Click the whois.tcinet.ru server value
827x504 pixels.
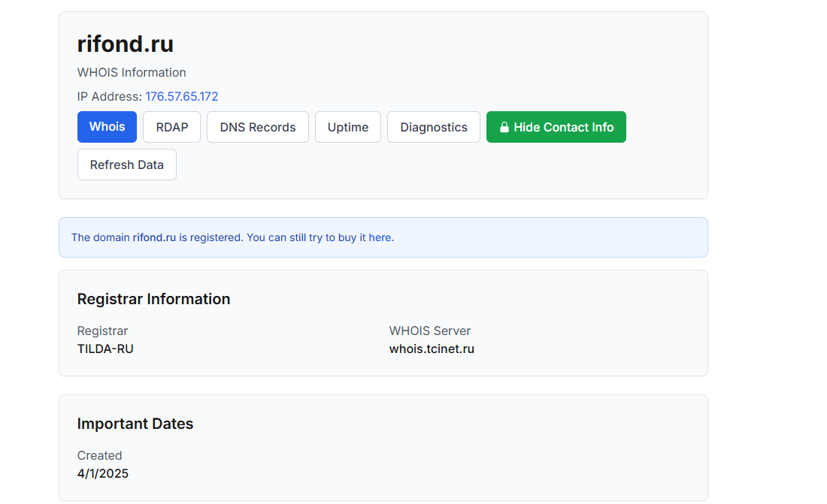(x=432, y=349)
